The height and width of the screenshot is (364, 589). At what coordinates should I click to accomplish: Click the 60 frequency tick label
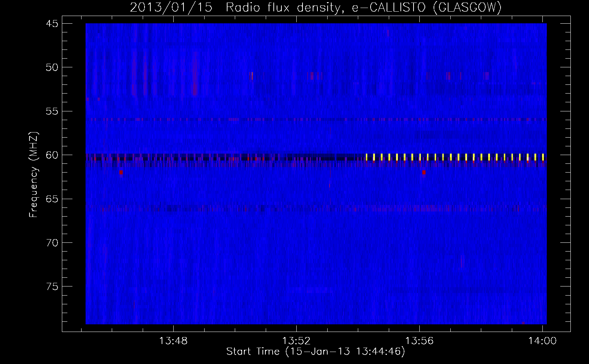click(52, 155)
